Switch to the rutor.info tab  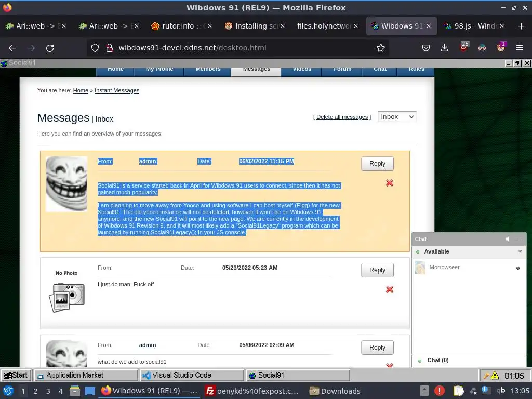(182, 26)
